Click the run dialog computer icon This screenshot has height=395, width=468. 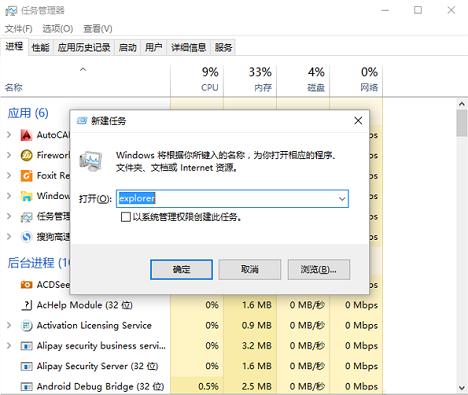91,161
